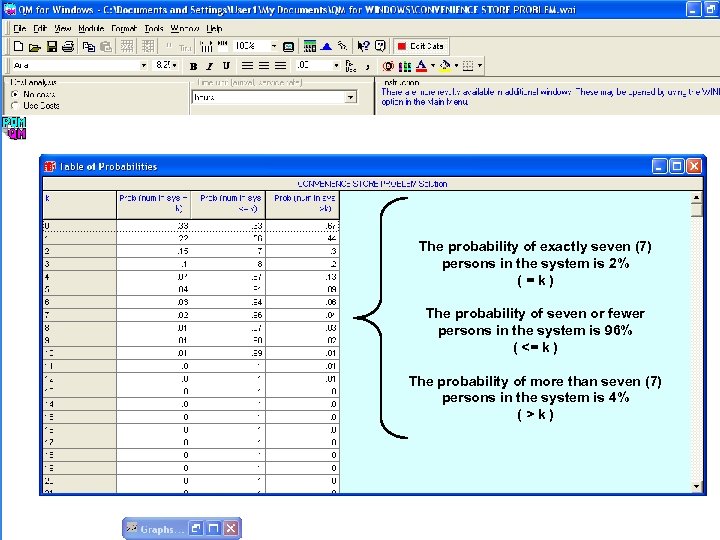Viewport: 720px width, 540px height.
Task: Open the Tools menu
Action: point(154,28)
